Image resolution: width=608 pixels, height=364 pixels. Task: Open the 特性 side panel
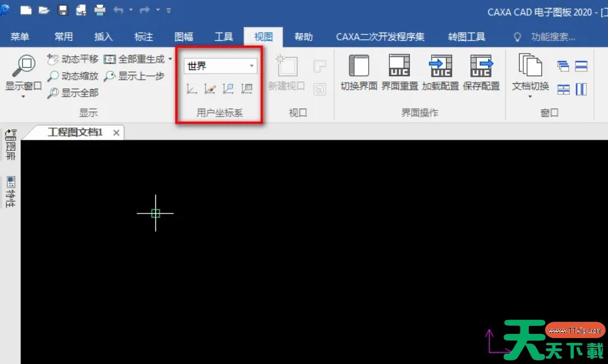10,192
